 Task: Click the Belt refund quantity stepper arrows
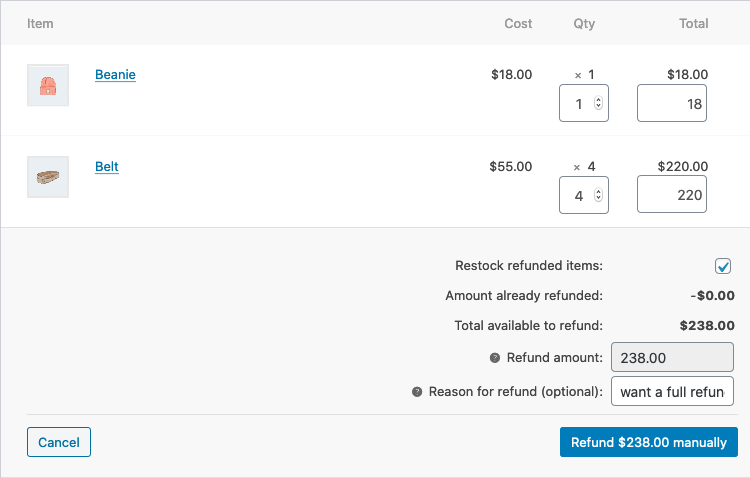tap(598, 195)
